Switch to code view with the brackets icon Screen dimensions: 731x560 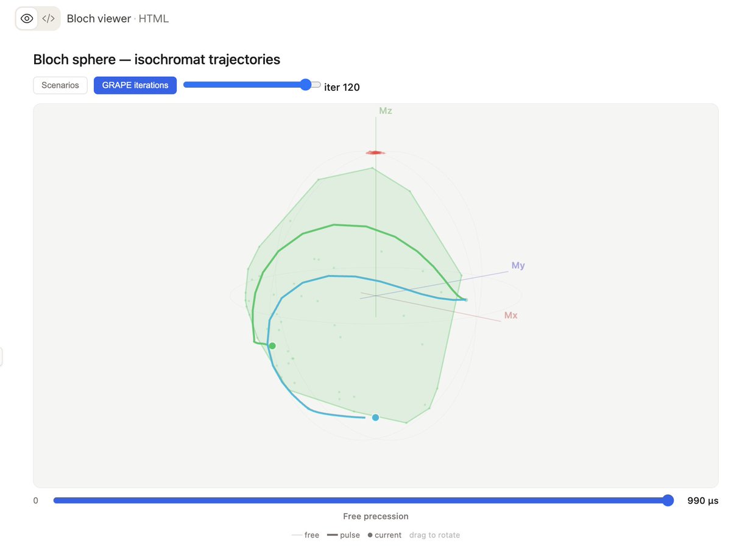point(49,18)
